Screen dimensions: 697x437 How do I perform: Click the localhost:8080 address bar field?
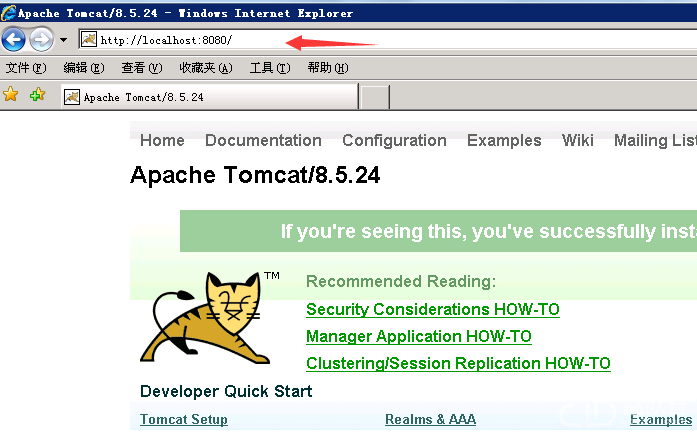coord(388,40)
